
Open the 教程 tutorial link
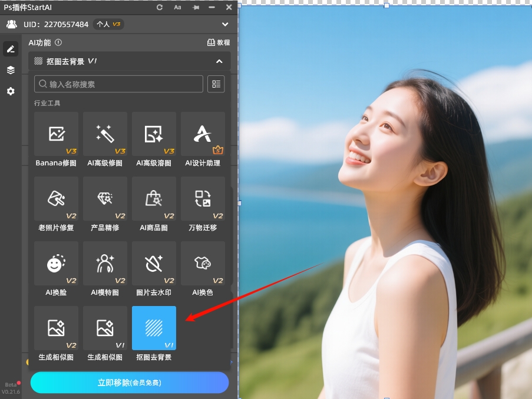point(219,43)
